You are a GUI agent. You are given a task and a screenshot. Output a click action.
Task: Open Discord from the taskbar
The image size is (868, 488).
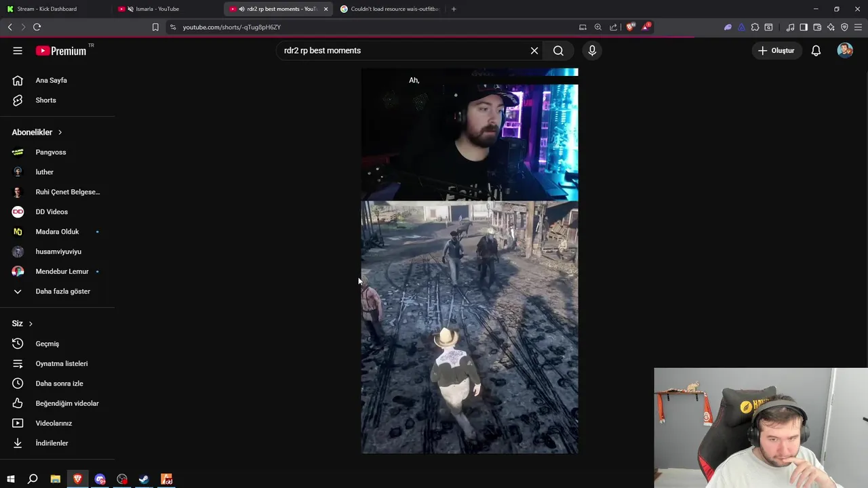[100, 479]
